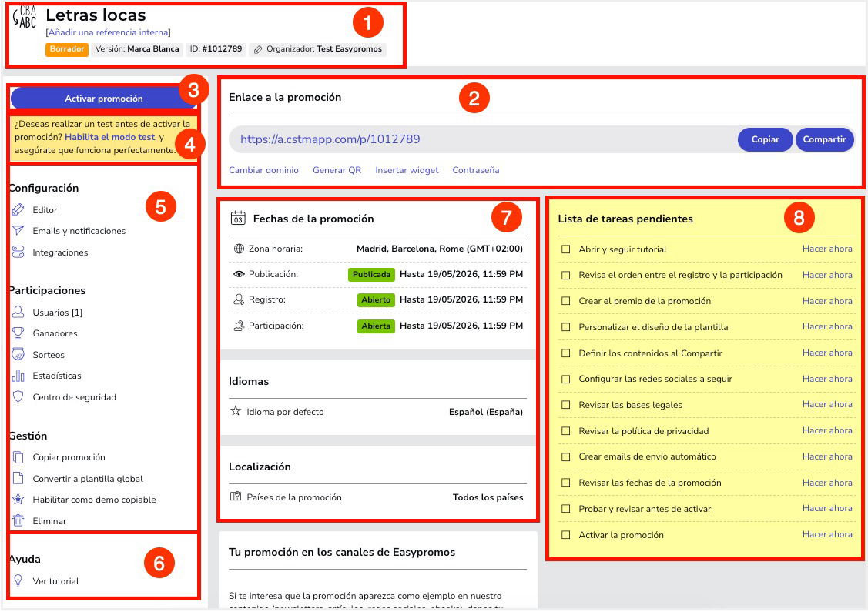Click the Eliminar trash bin icon
The image size is (868, 612).
click(18, 520)
